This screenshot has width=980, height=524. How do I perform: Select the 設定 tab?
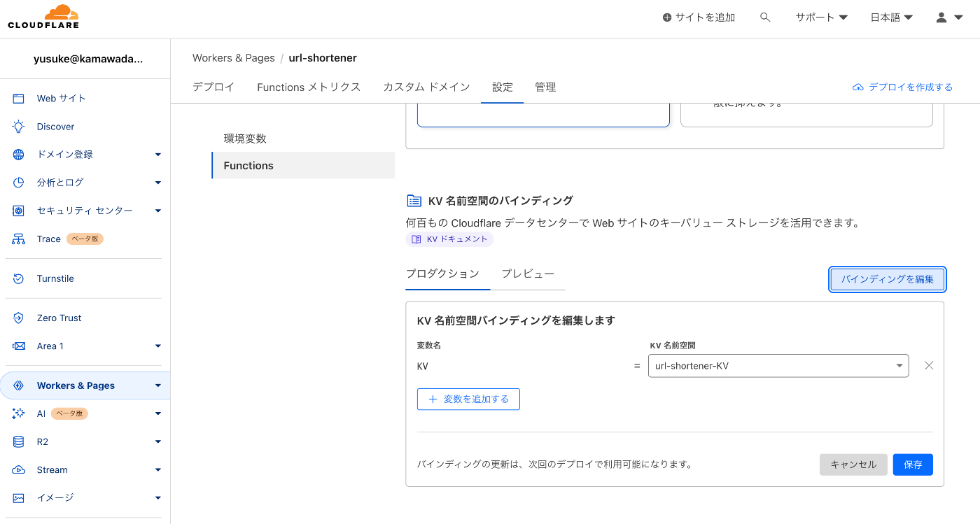(503, 87)
